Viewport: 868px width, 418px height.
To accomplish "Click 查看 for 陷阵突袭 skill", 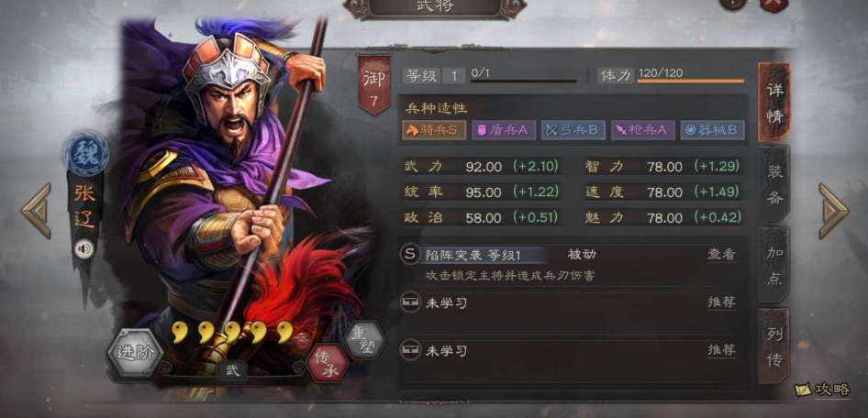I will [721, 254].
